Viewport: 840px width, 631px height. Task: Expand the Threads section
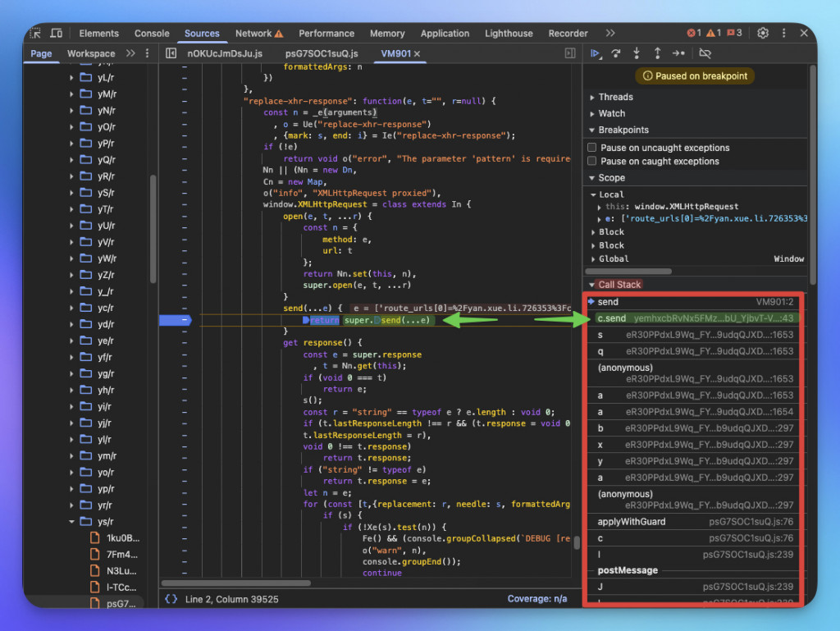point(615,97)
